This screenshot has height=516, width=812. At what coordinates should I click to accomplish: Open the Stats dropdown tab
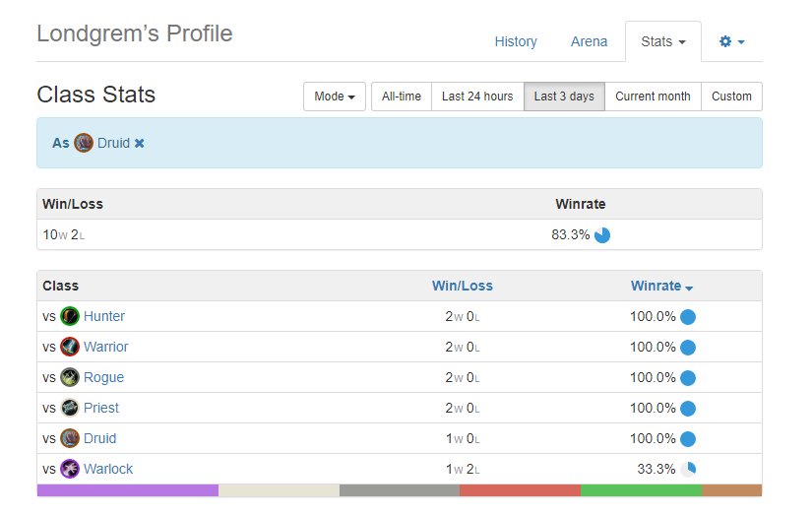point(662,41)
